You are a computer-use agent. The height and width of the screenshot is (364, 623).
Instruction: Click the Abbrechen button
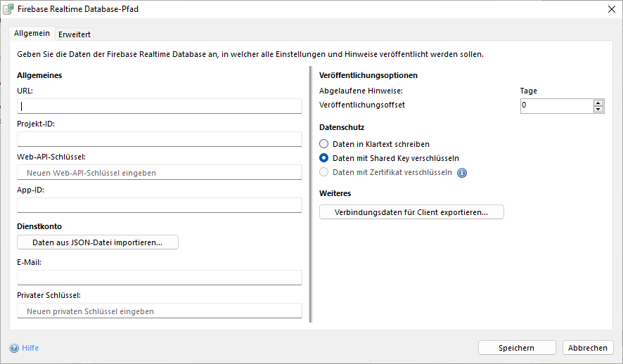(x=588, y=348)
